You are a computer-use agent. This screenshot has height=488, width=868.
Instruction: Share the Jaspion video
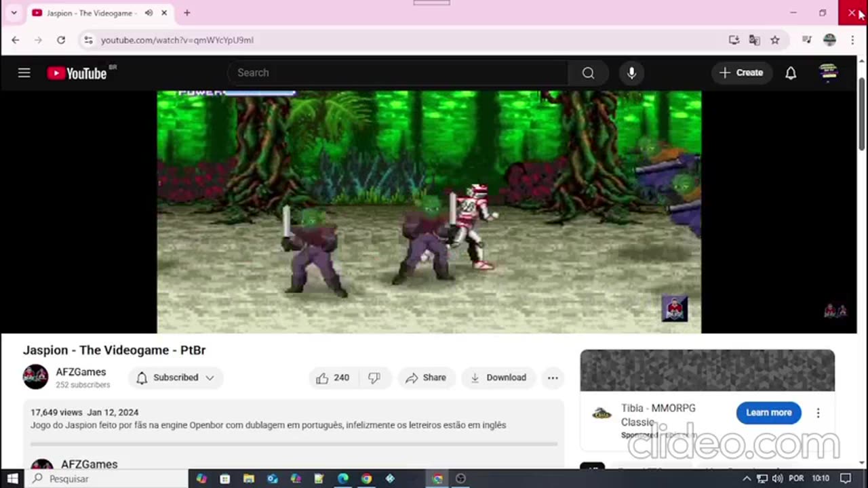[426, 378]
